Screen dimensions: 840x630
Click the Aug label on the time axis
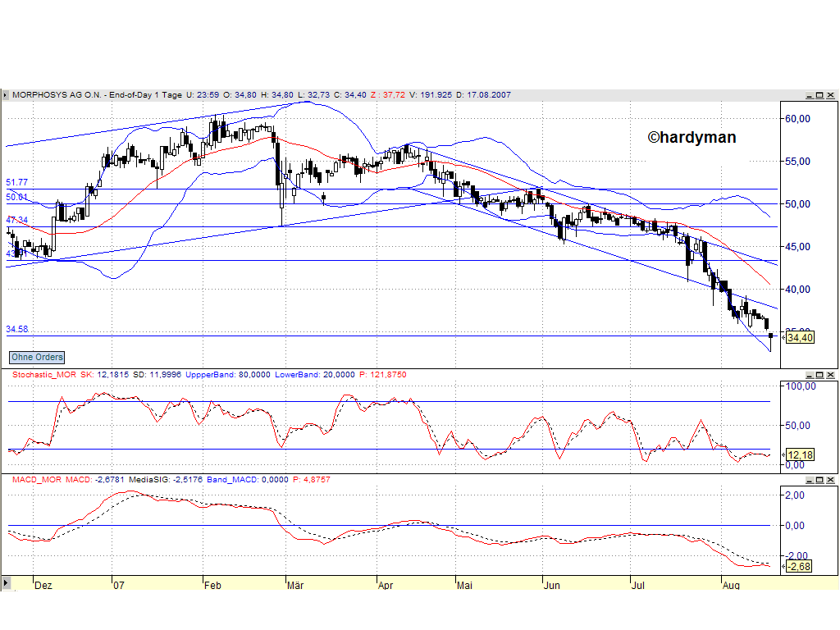pyautogui.click(x=730, y=586)
